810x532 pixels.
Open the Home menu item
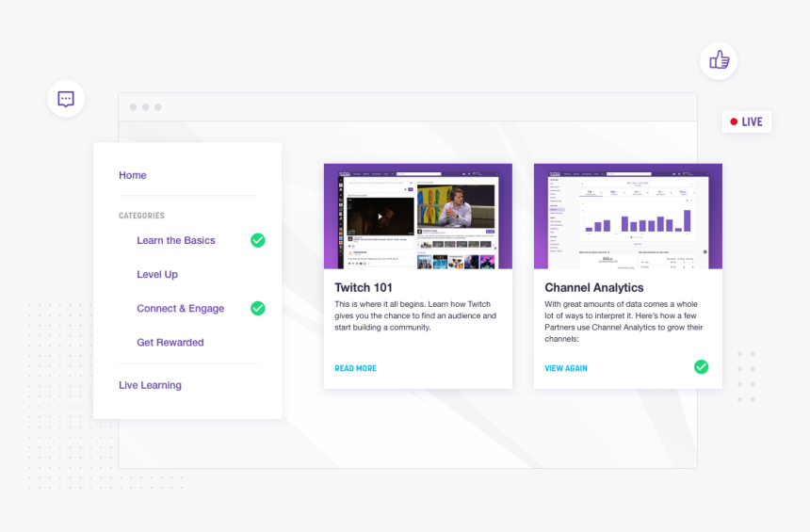pyautogui.click(x=133, y=175)
